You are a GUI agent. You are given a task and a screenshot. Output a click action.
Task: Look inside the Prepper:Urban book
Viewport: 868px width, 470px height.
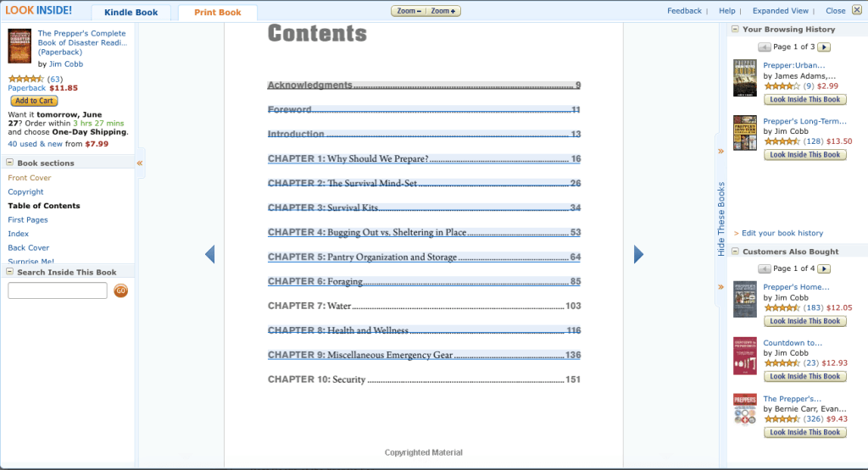(805, 100)
